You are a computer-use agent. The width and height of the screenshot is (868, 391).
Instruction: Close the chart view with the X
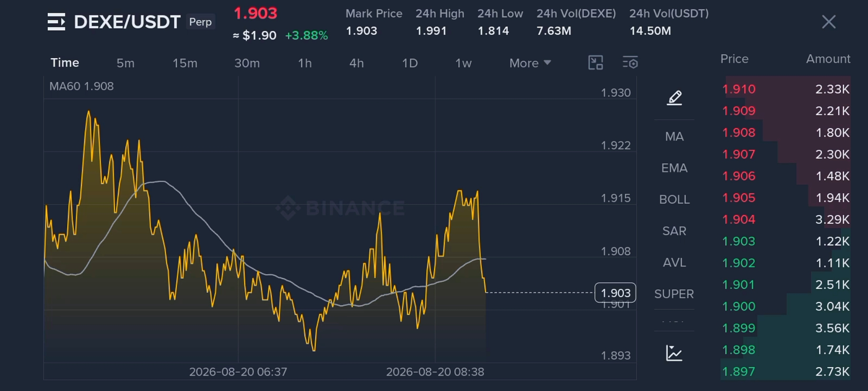(x=829, y=22)
